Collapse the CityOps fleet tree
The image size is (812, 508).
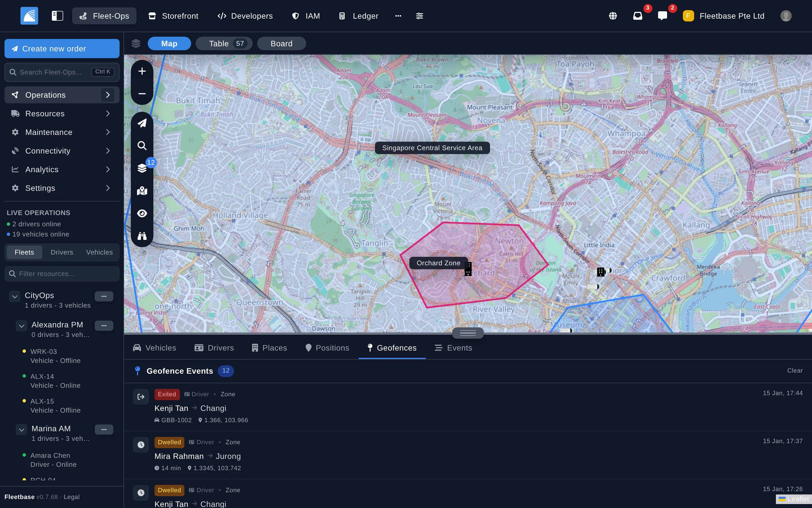pyautogui.click(x=14, y=296)
